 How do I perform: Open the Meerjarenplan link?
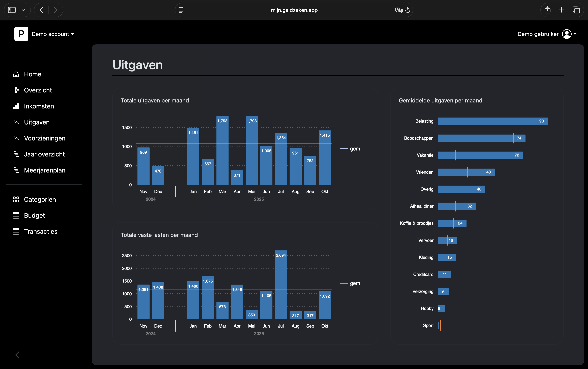[x=45, y=170]
